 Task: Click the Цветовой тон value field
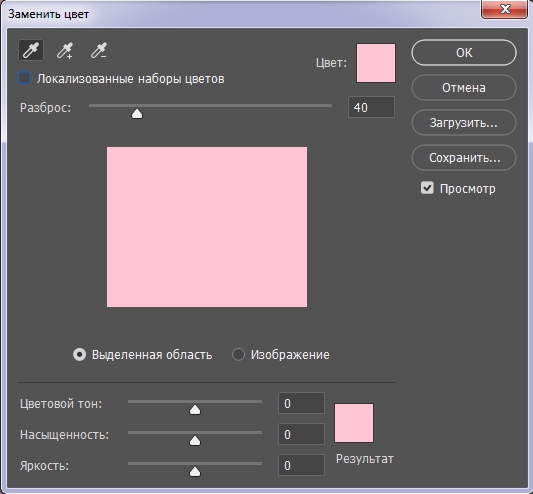(302, 403)
